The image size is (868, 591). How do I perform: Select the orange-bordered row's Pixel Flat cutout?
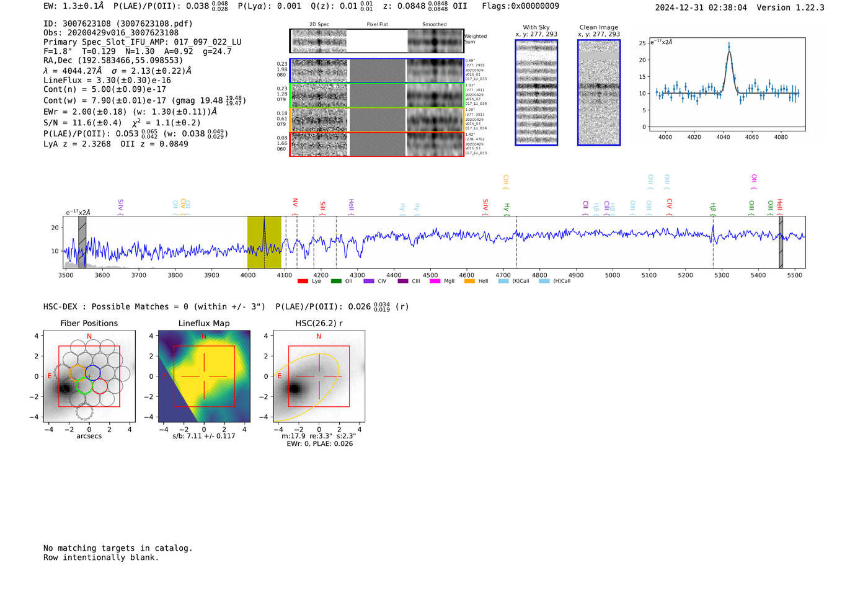pos(377,120)
